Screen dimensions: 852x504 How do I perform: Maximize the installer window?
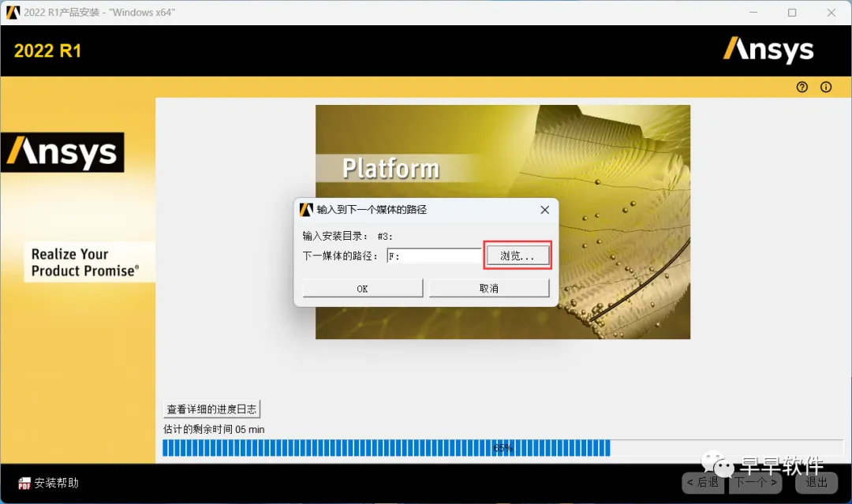(792, 13)
